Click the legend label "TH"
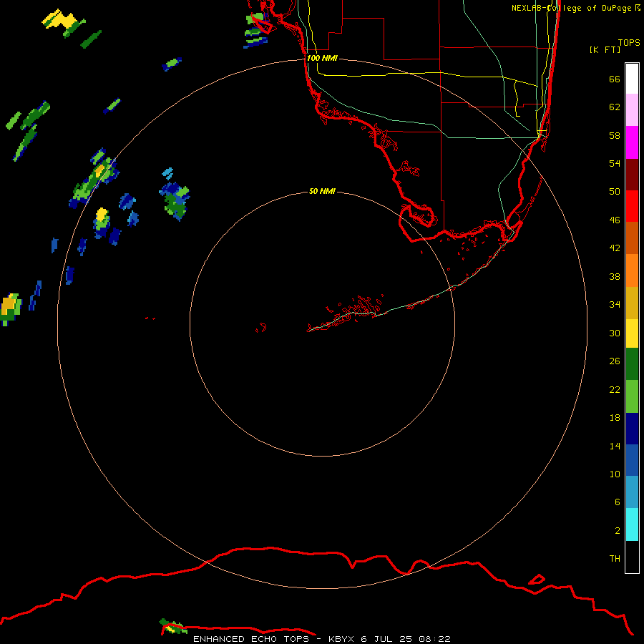The image size is (644, 644). [x=615, y=559]
